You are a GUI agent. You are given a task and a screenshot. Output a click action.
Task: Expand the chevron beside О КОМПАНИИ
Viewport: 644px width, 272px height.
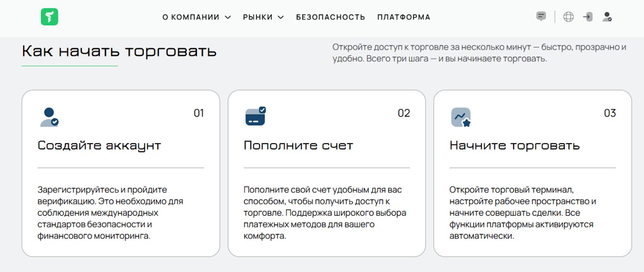[x=228, y=17]
